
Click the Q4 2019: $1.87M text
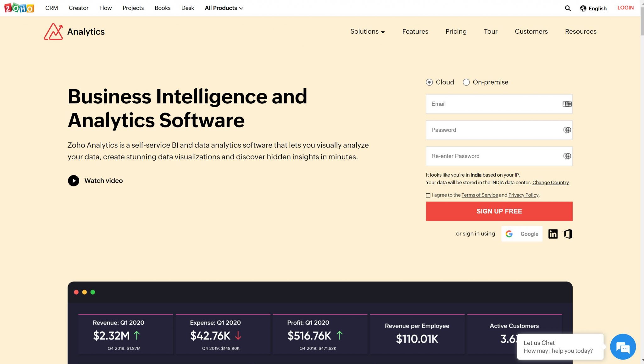click(124, 348)
